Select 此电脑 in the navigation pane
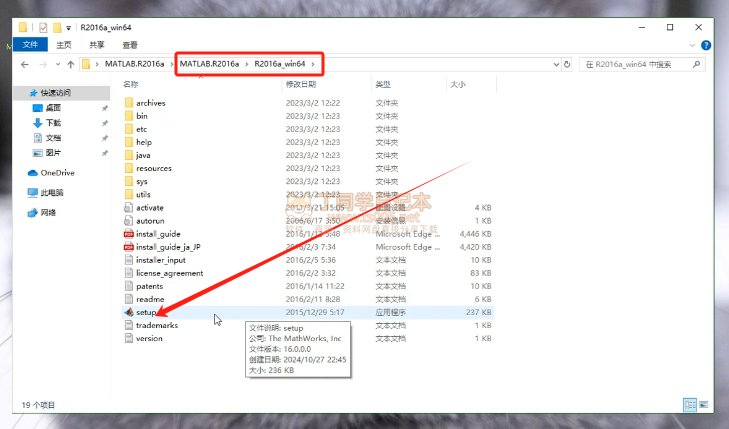This screenshot has height=429, width=729. (50, 192)
